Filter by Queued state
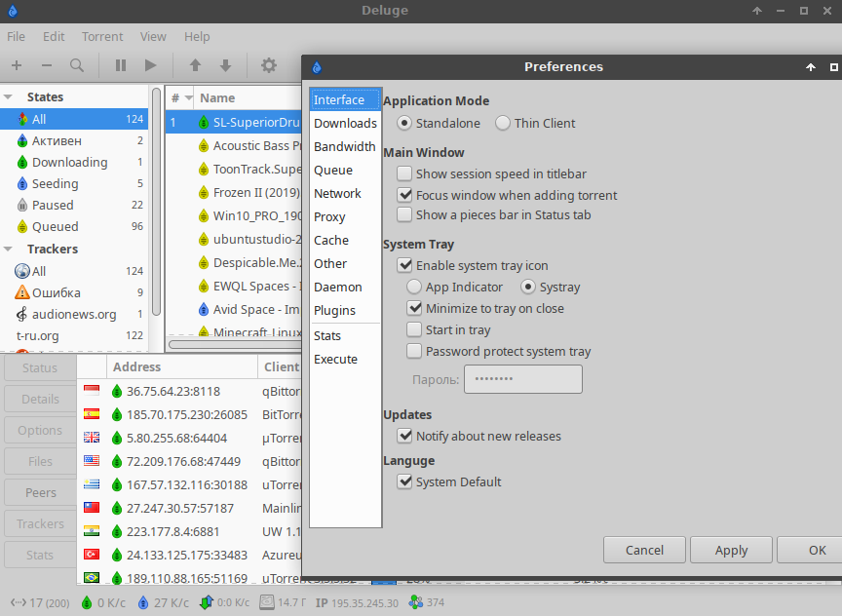 click(x=75, y=227)
